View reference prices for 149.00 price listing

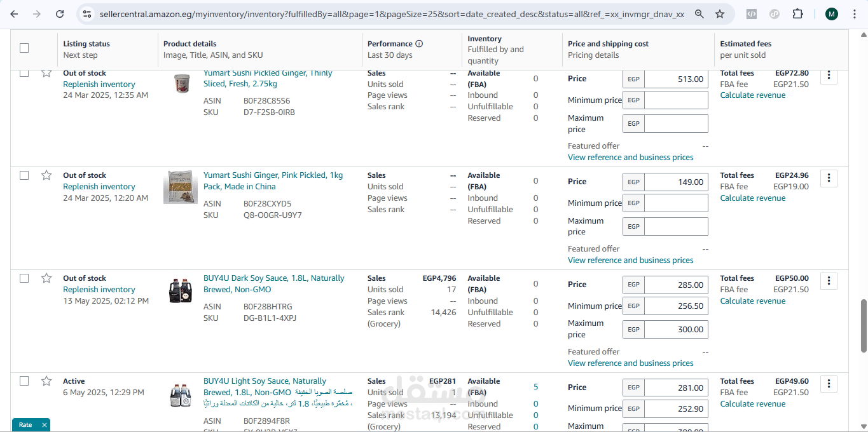(x=630, y=260)
